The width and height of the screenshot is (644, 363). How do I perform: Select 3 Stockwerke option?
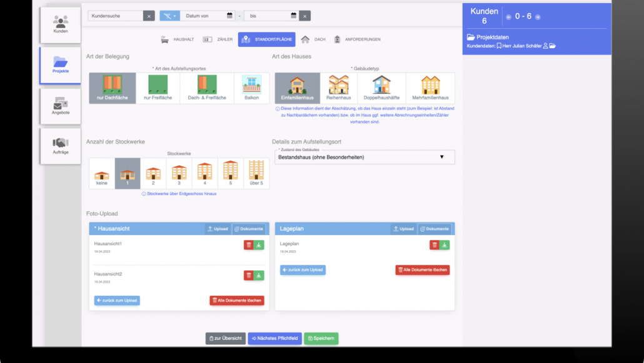tap(179, 173)
